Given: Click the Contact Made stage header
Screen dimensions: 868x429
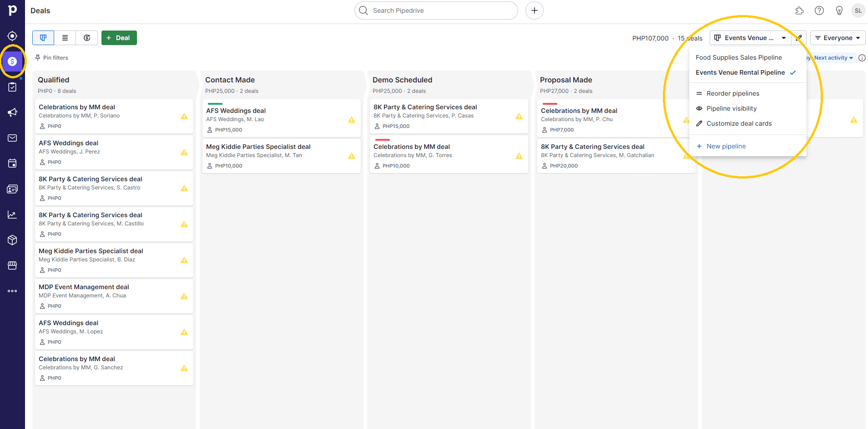Looking at the screenshot, I should click(230, 80).
